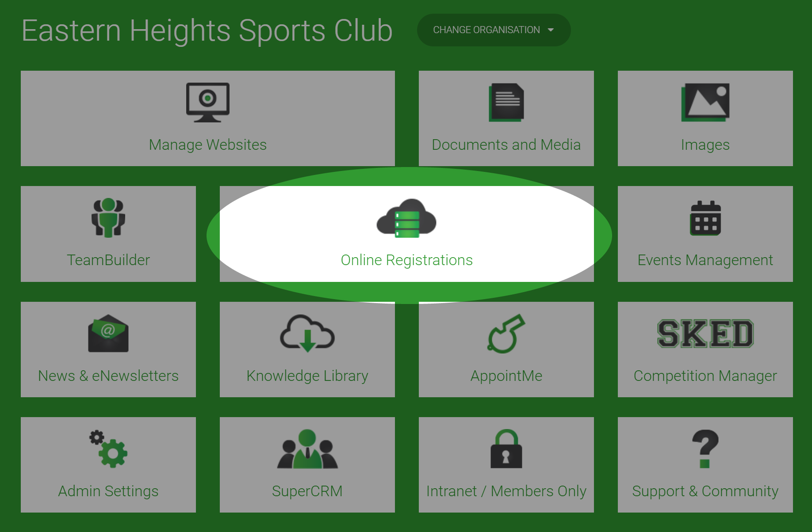Image resolution: width=812 pixels, height=532 pixels.
Task: Click the Online Registrations cloud server icon
Action: pos(406,218)
